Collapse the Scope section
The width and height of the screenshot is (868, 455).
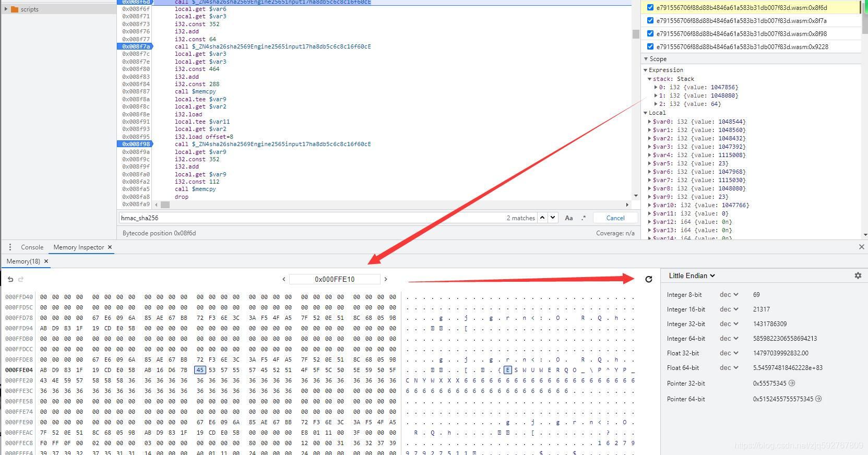coord(646,59)
